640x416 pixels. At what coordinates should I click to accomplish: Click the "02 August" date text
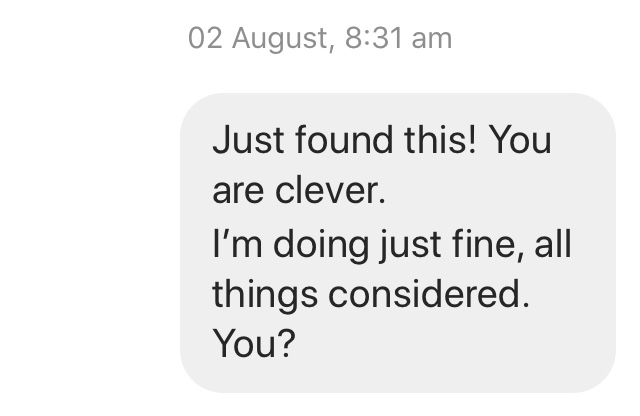pos(256,39)
